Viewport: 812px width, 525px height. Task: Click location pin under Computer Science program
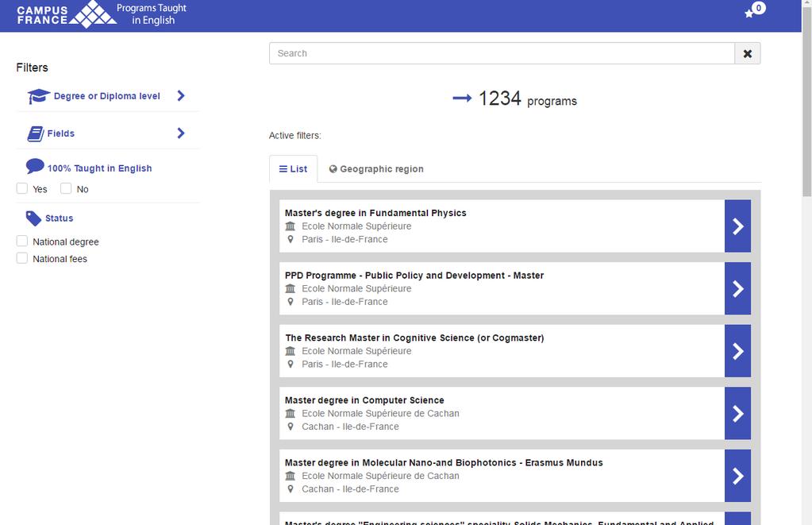pyautogui.click(x=291, y=427)
